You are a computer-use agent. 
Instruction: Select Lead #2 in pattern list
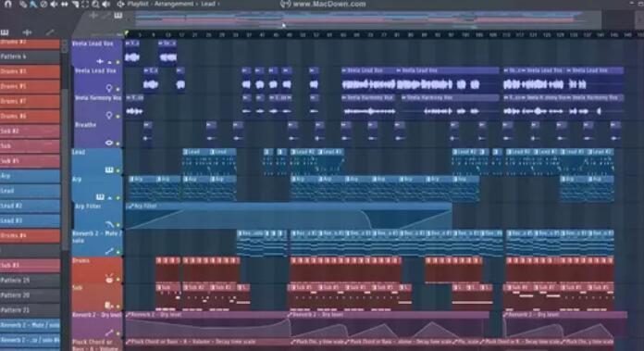[x=30, y=206]
